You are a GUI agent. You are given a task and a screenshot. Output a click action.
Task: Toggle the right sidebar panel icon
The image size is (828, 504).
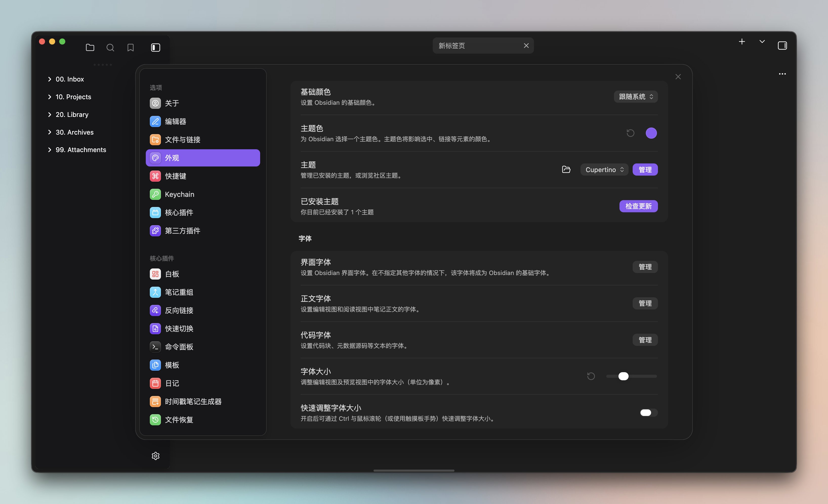click(782, 45)
